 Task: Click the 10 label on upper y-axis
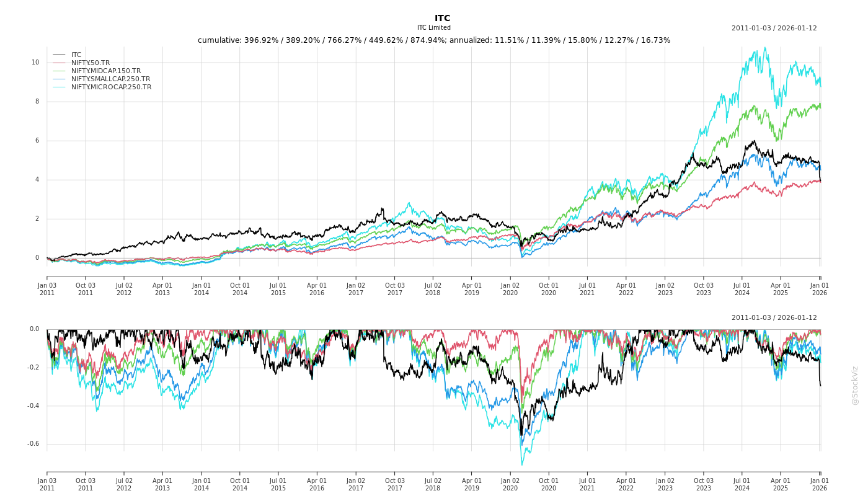point(35,62)
